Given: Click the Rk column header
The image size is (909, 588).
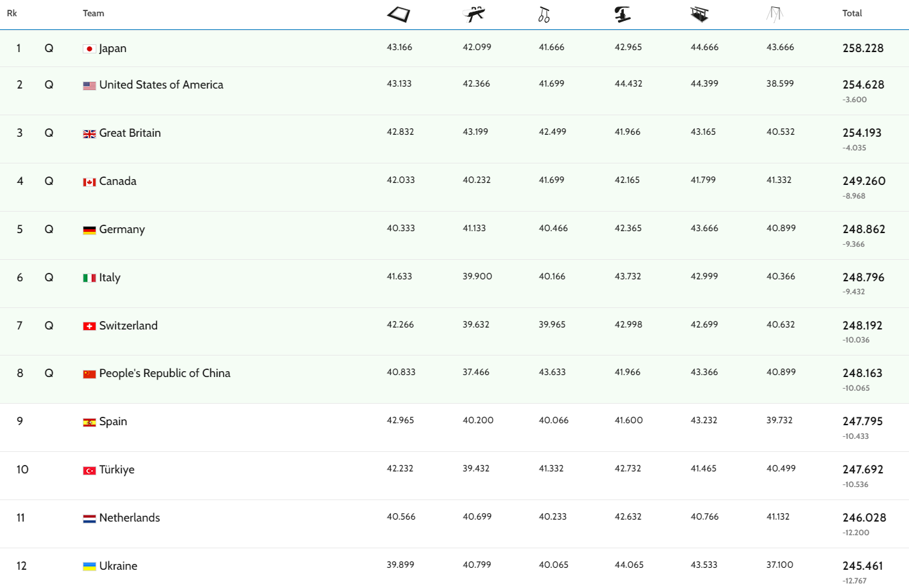Looking at the screenshot, I should click(x=12, y=13).
